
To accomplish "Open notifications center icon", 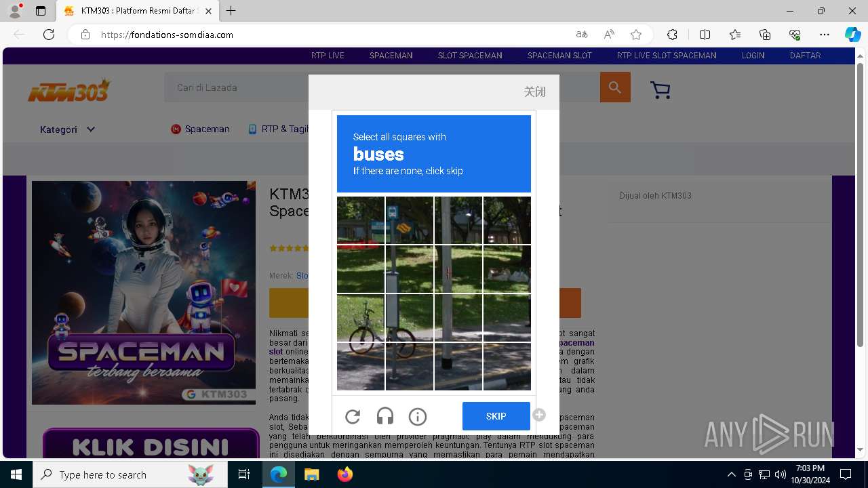I will tap(846, 474).
